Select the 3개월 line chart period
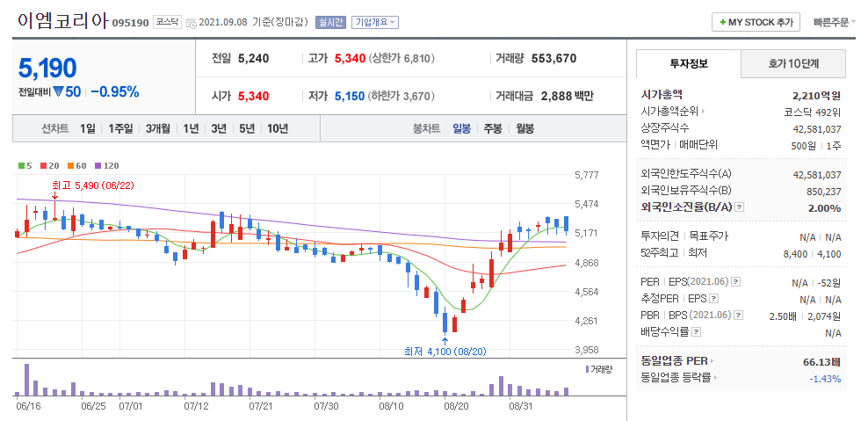Viewport: 868px width, 421px height. (158, 128)
